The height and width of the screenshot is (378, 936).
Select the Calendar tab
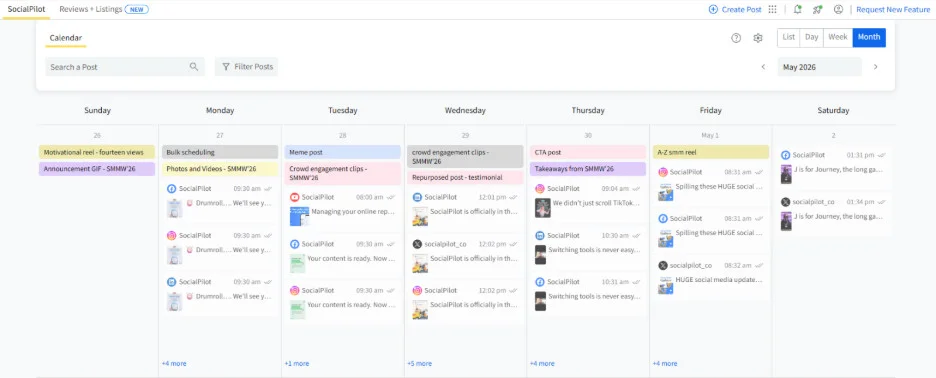(66, 38)
